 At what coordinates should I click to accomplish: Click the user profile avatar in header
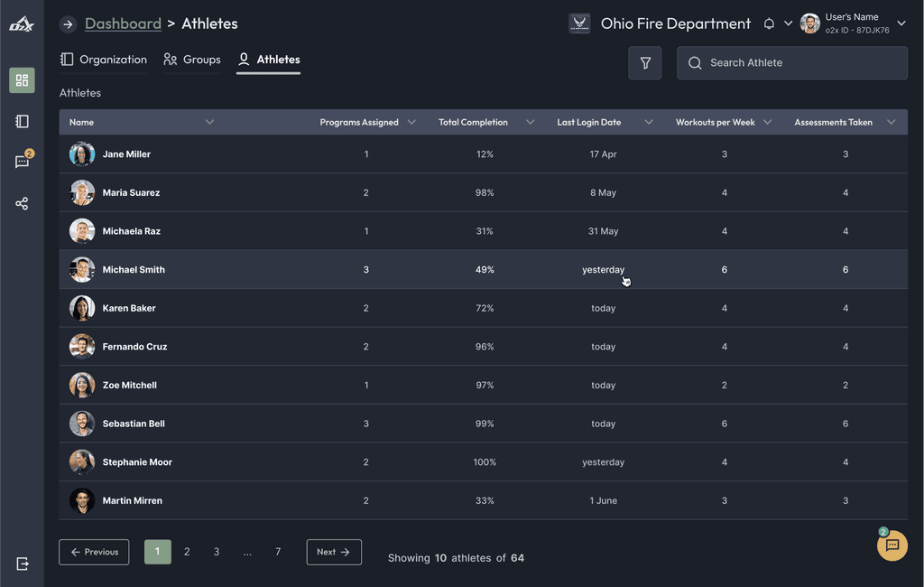(809, 23)
